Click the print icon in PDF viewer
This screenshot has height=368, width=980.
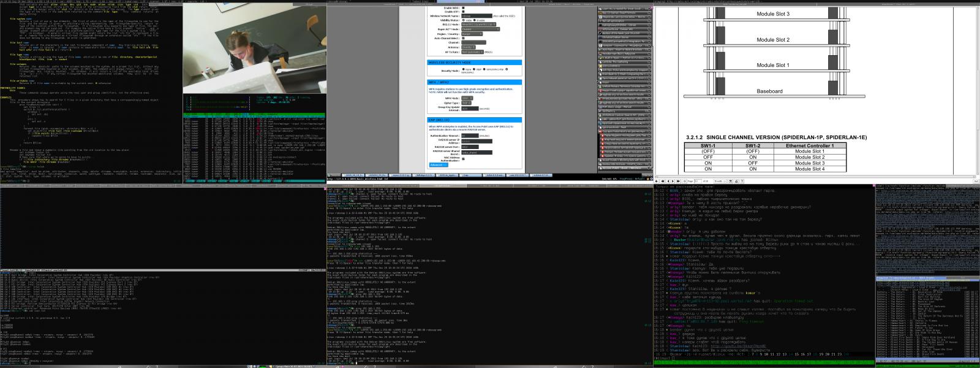point(737,181)
